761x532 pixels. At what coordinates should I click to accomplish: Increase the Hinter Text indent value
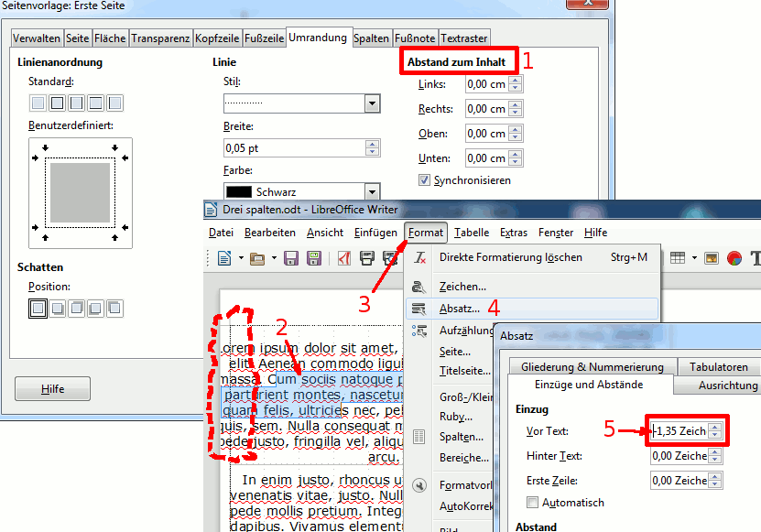coord(714,452)
